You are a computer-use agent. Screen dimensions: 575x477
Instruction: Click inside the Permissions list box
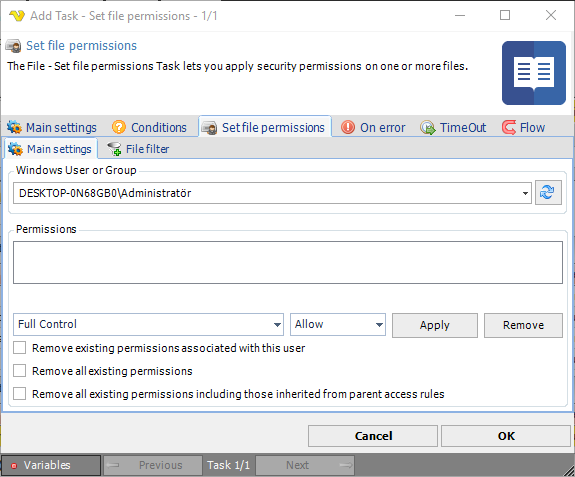288,263
